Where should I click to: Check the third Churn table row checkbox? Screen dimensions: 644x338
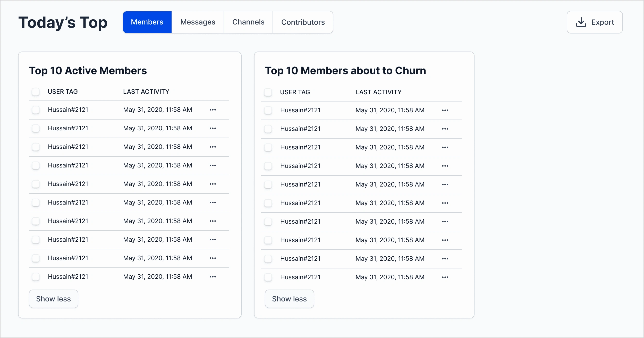tap(268, 147)
